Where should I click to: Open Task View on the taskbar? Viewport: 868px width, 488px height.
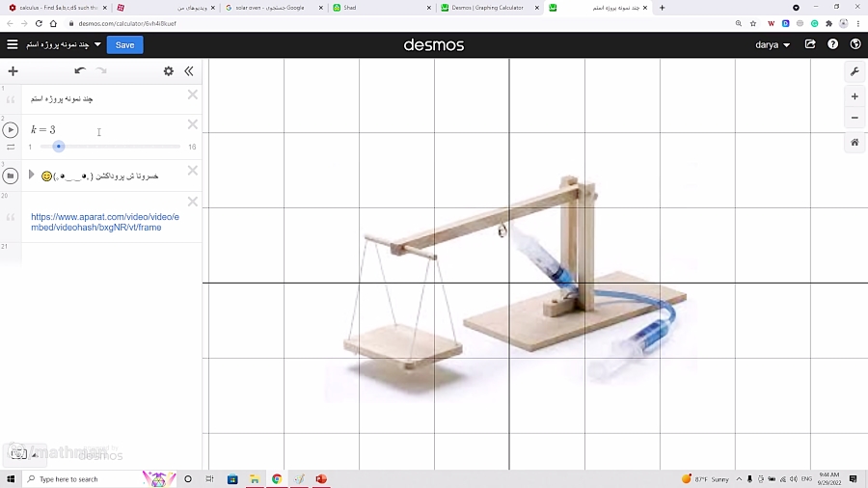(210, 478)
